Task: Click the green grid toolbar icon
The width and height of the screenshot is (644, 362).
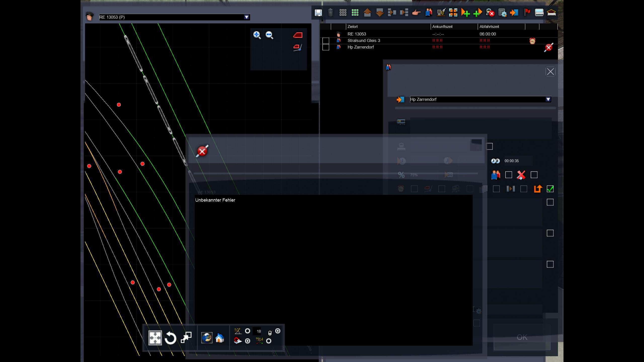Action: [x=355, y=12]
